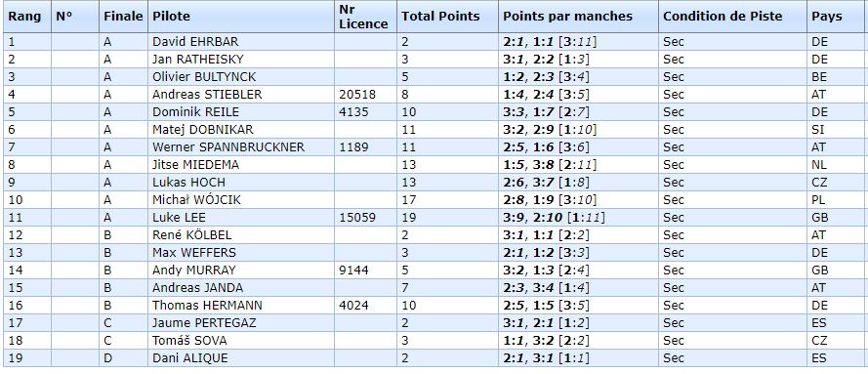Click Thomas HERMANN licence number 4024
The width and height of the screenshot is (868, 374).
(x=353, y=306)
